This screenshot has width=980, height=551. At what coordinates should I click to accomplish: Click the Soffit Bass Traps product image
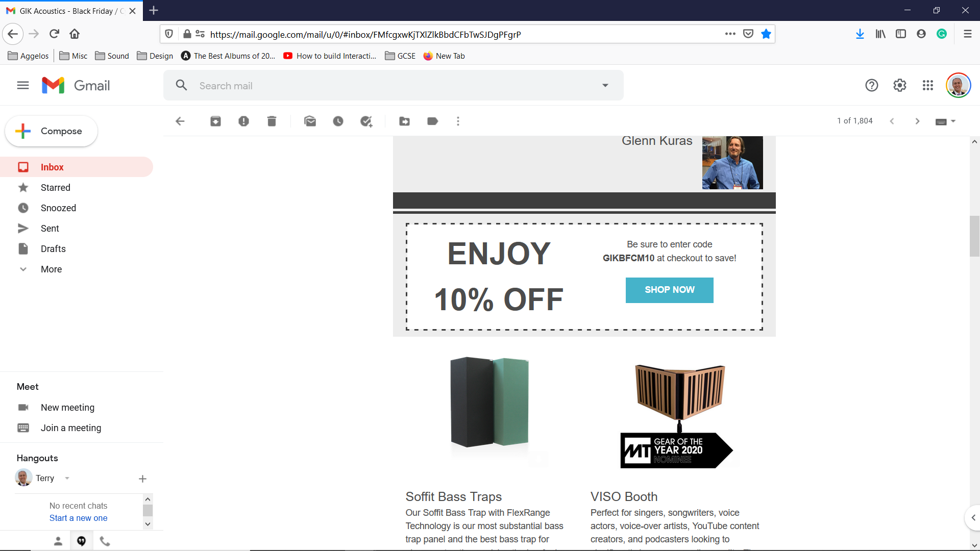(489, 402)
